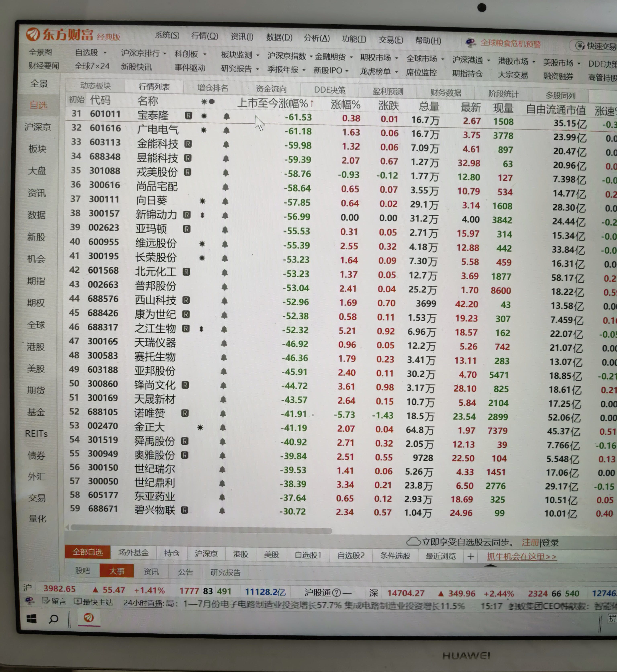Viewport: 617px width, 672px height.
Task: Open the Windows Start menu
Action: pyautogui.click(x=31, y=619)
